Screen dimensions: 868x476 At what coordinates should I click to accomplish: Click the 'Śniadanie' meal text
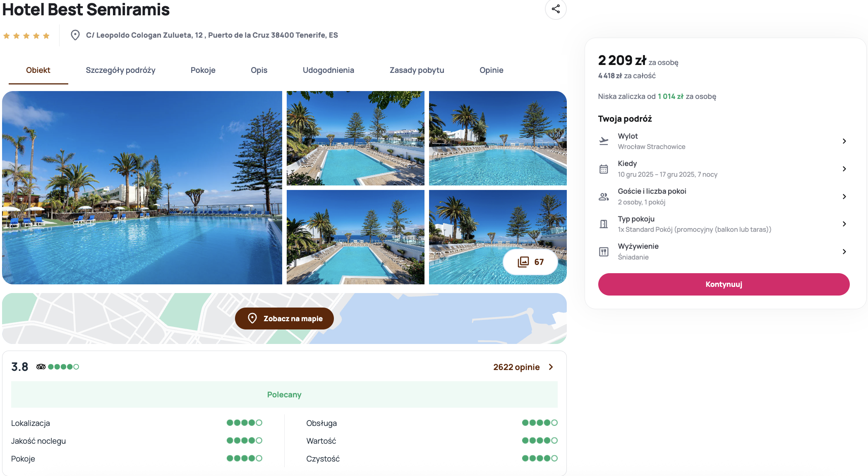click(x=633, y=257)
